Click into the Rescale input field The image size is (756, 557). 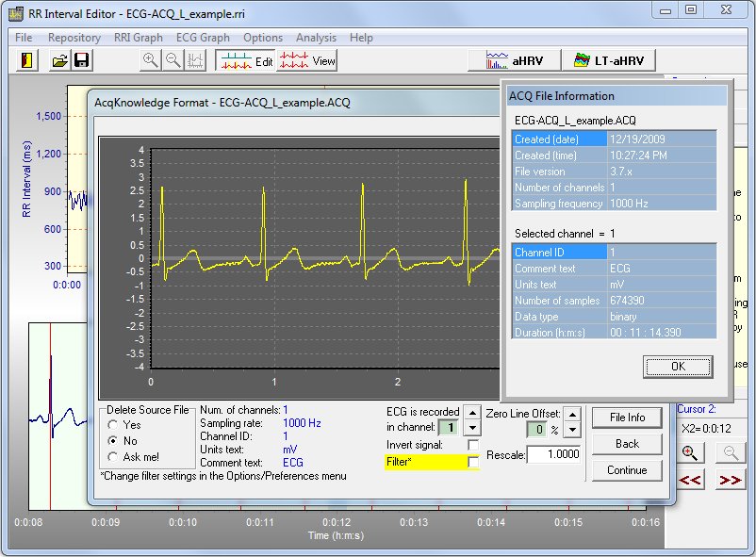(x=552, y=454)
